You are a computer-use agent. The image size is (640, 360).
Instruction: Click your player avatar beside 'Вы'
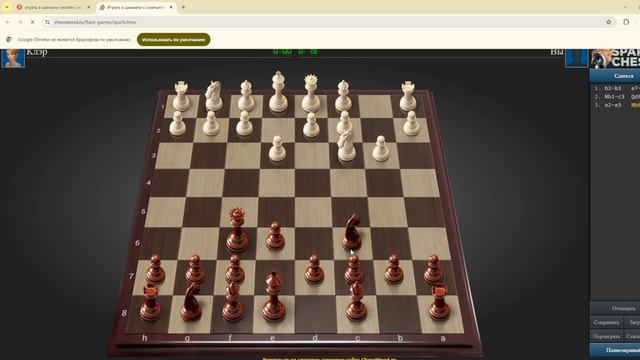tap(576, 58)
